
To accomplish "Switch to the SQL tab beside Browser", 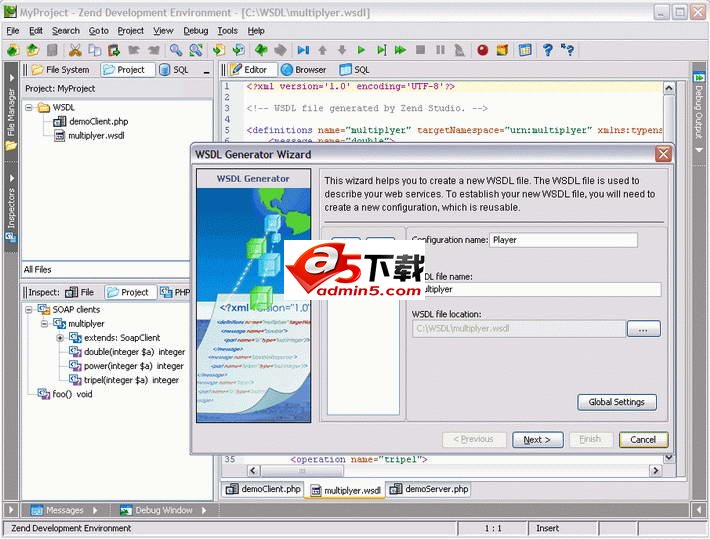I will click(354, 70).
